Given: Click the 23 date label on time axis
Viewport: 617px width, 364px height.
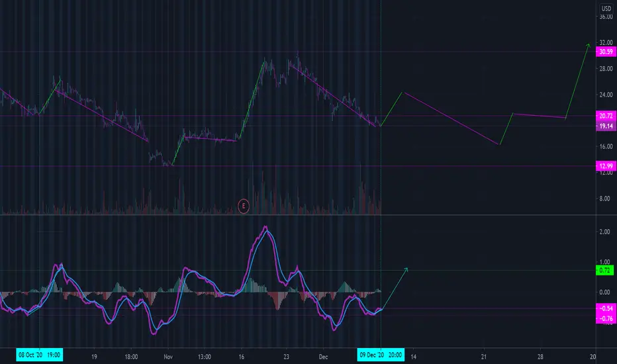Looking at the screenshot, I should click(x=286, y=357).
